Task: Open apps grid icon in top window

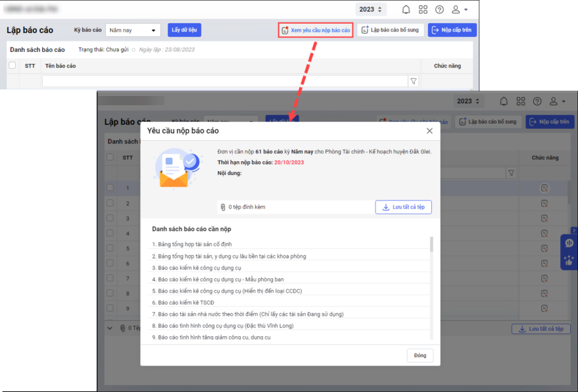Action: 423,10
